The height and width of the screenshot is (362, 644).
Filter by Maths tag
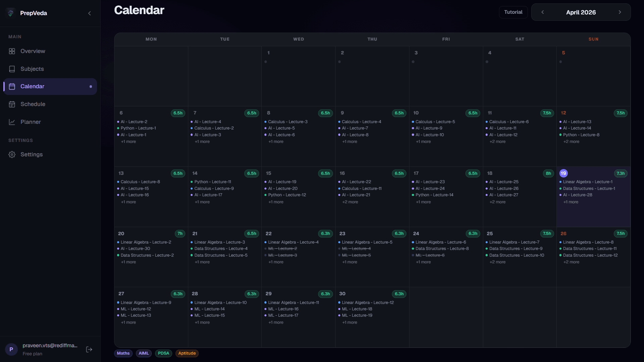click(x=123, y=353)
